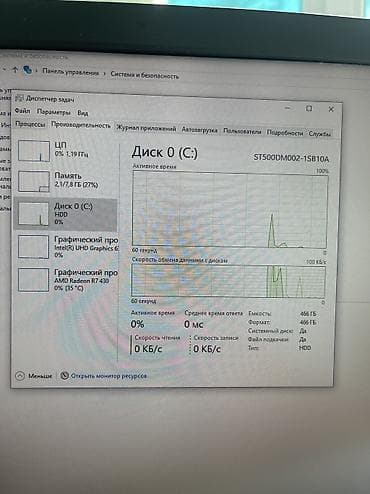Open the Открыть монитор ресурсов link
Image resolution: width=370 pixels, height=494 pixels.
point(109,376)
